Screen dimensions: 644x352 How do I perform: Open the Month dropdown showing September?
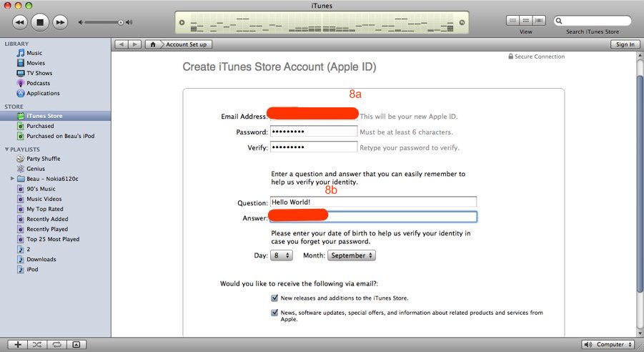(x=352, y=255)
